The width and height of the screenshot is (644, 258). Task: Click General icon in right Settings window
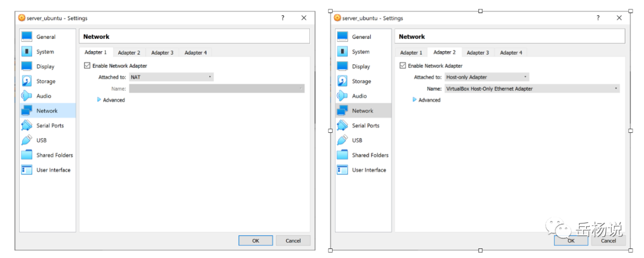pyautogui.click(x=342, y=37)
